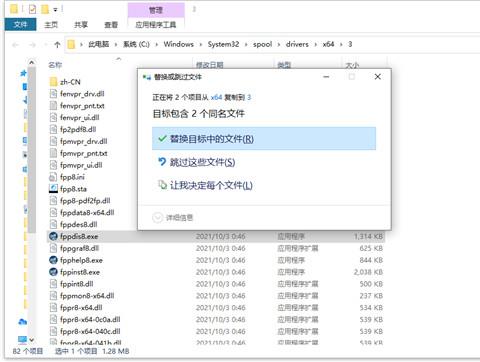
Task: Click the x64 source link in dialog
Action: coord(216,97)
